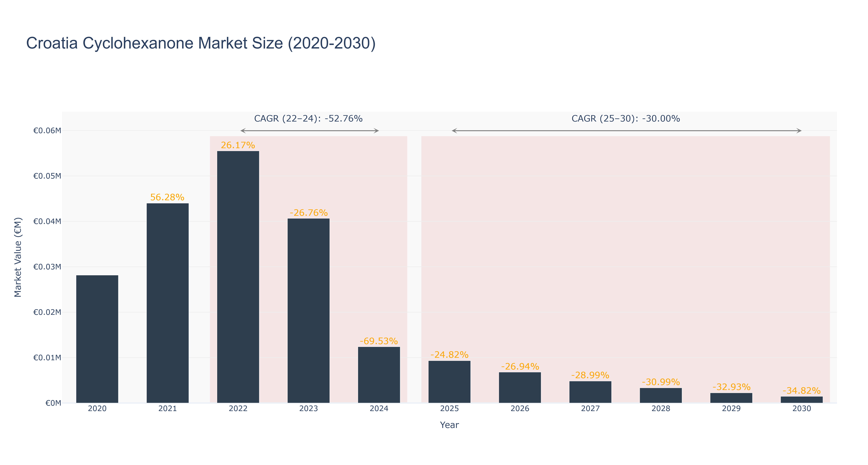Click the '2028' x-axis tick label
The height and width of the screenshot is (465, 868).
click(661, 408)
